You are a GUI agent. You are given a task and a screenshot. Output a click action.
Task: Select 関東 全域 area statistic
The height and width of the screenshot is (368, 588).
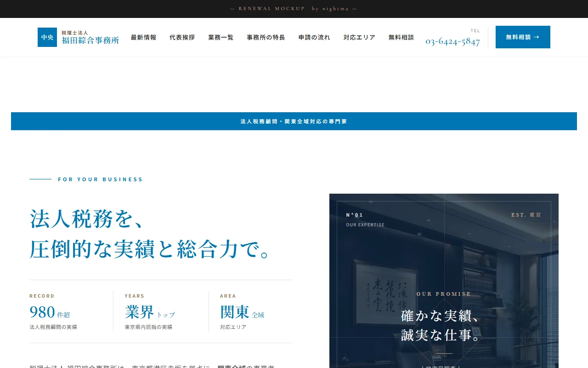tap(242, 312)
